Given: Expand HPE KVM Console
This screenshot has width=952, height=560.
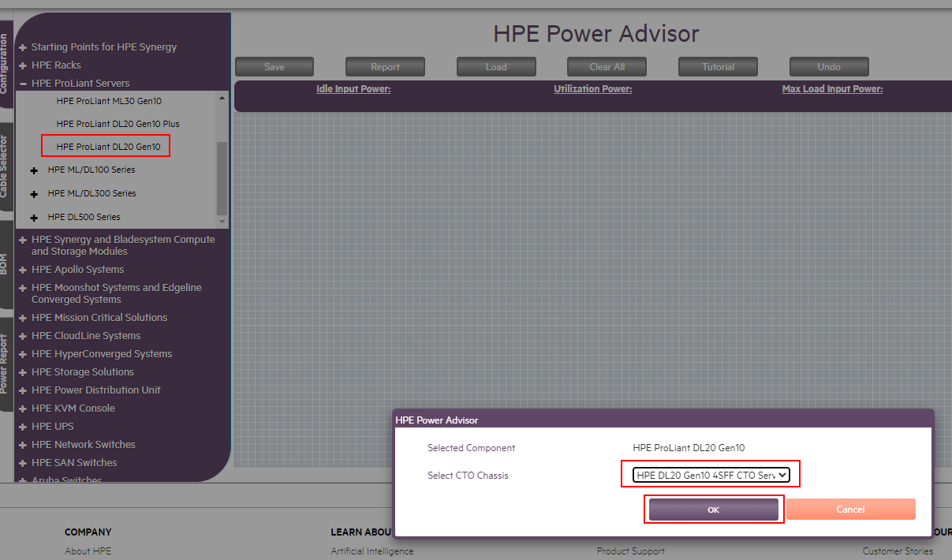Looking at the screenshot, I should (x=23, y=409).
